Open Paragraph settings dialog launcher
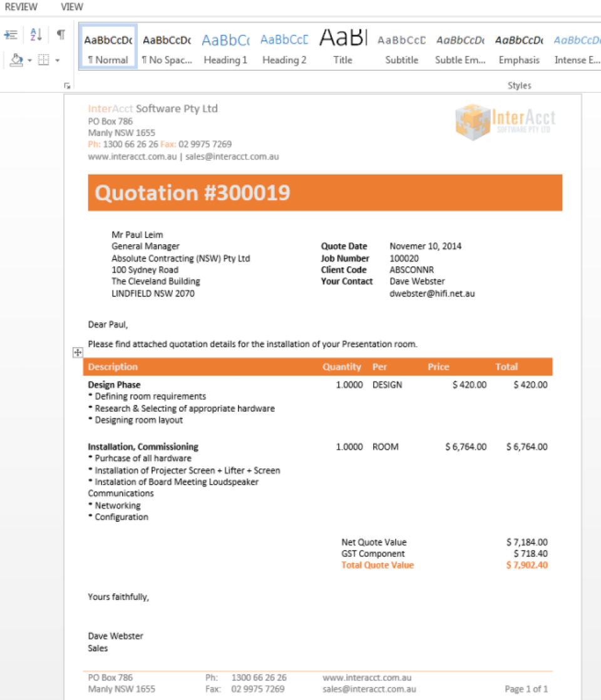 pos(67,86)
